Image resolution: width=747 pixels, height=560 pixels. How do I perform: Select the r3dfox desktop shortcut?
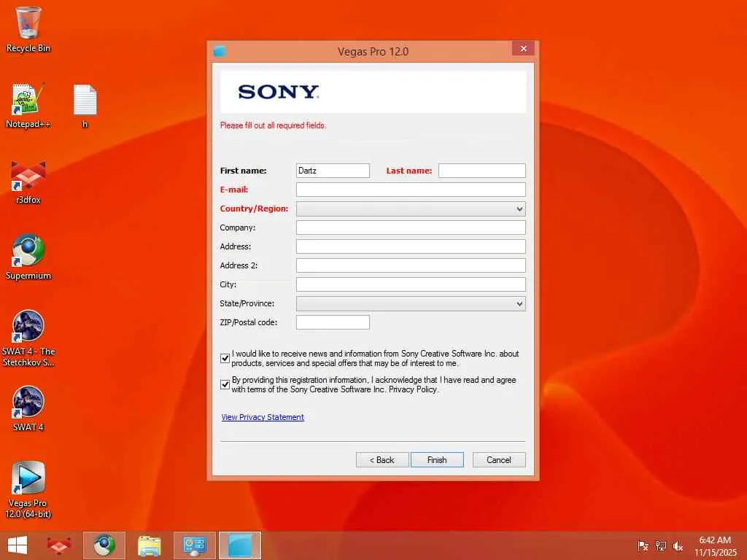pyautogui.click(x=28, y=182)
